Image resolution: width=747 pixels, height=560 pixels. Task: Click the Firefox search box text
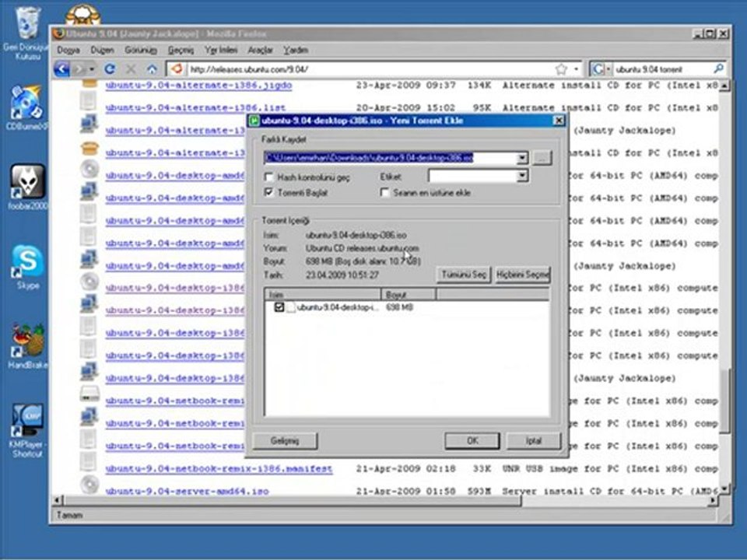(649, 69)
